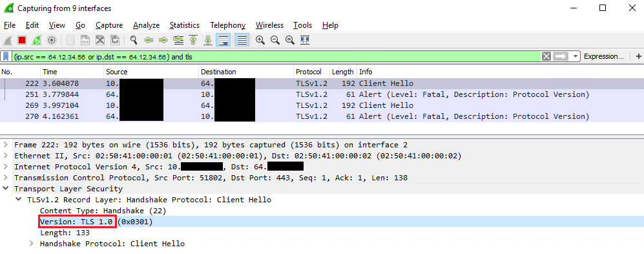Go forward to next packet, green right arrow

[163, 40]
